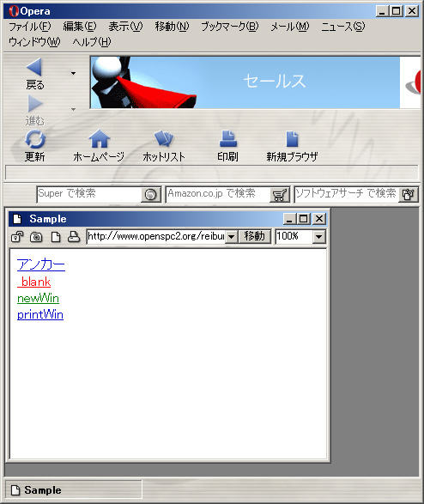Open the ファイル(F) menu

[x=29, y=27]
